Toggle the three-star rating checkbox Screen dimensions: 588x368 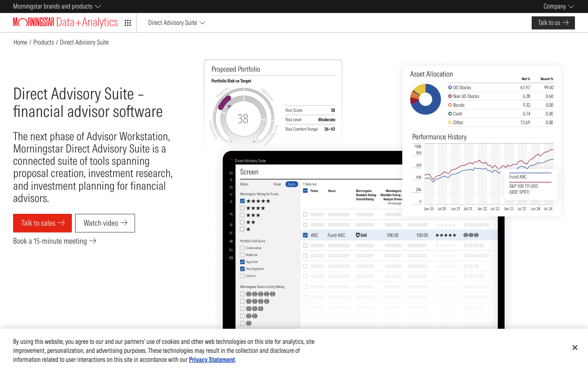(x=242, y=215)
